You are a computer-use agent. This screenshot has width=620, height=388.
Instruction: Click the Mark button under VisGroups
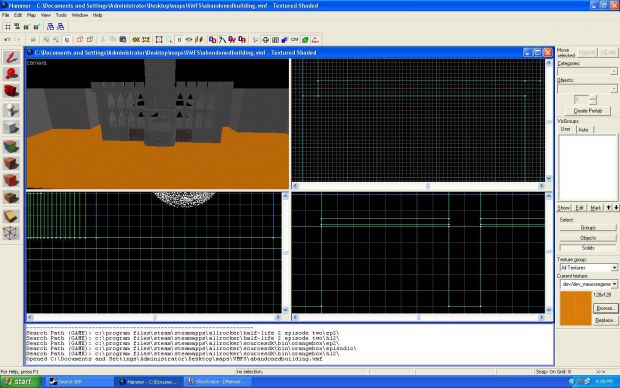(x=595, y=208)
